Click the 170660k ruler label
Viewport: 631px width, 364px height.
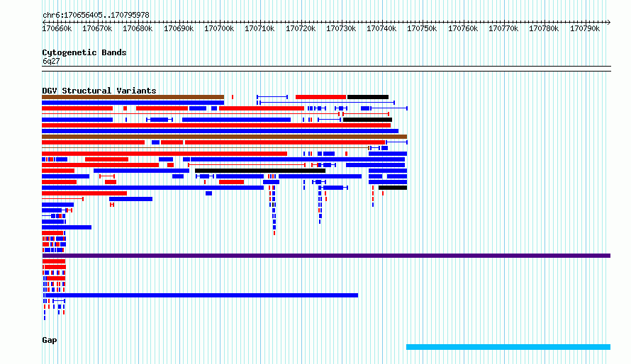[57, 29]
